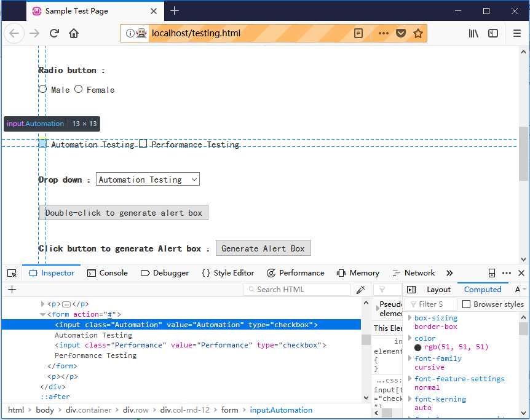Toggle the three-pane inspector layout icon

(x=411, y=290)
